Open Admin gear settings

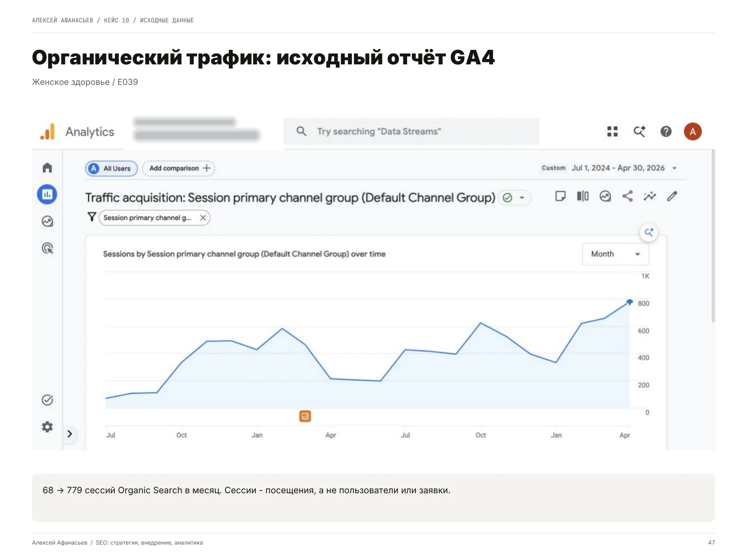[47, 427]
